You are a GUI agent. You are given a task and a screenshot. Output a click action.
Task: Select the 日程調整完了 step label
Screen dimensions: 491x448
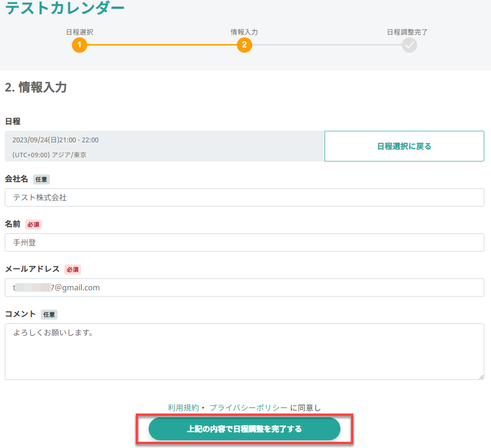[407, 32]
